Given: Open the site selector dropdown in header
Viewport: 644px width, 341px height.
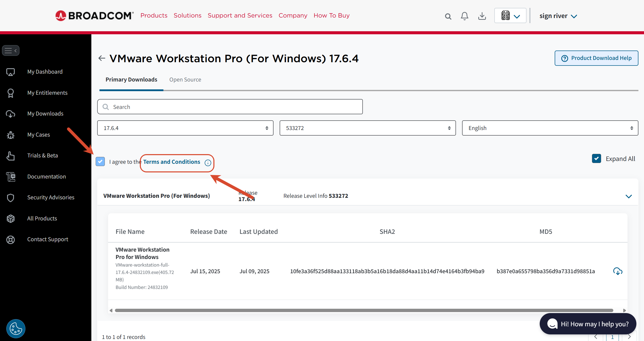Looking at the screenshot, I should (510, 16).
